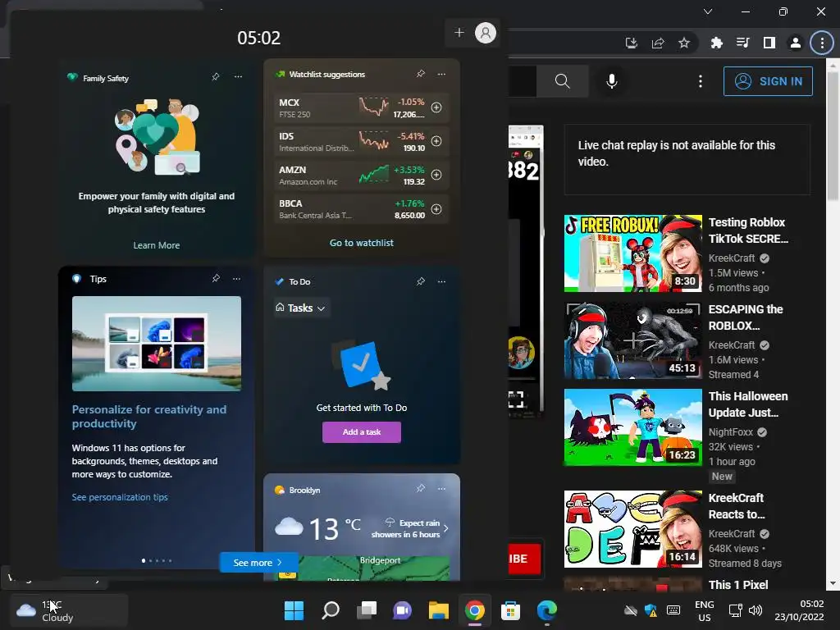Open ESCAPING the ROBLOX video thumbnail
Image resolution: width=840 pixels, height=630 pixels.
click(633, 340)
